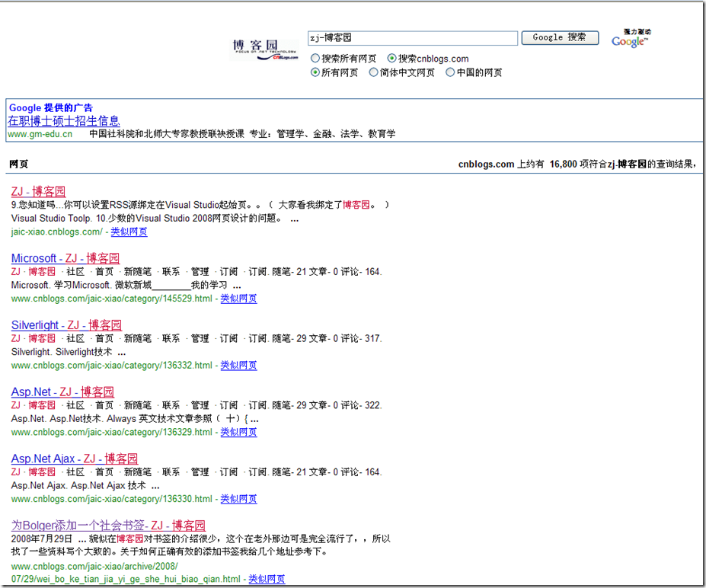Screen dimensions: 706x588
Task: Click the search box containing zj-博客园
Action: point(413,38)
